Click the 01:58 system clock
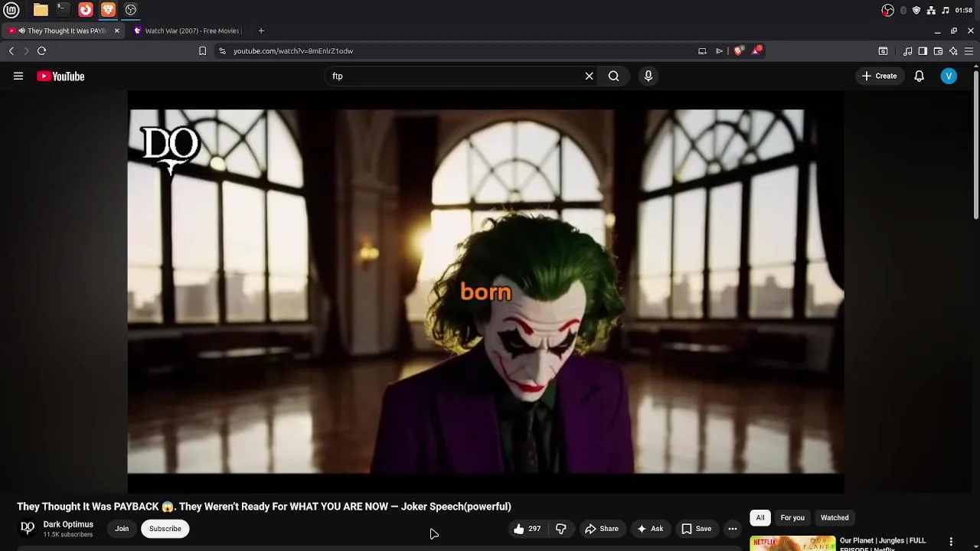This screenshot has height=551, width=980. click(964, 10)
